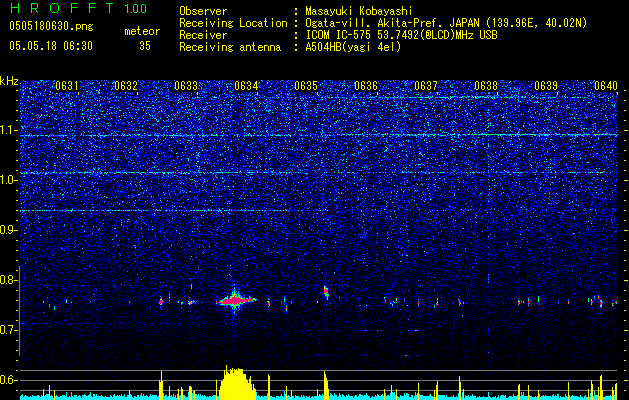This screenshot has width=629, height=400.
Task: Click the kHz axis unit label
Action: coord(9,81)
